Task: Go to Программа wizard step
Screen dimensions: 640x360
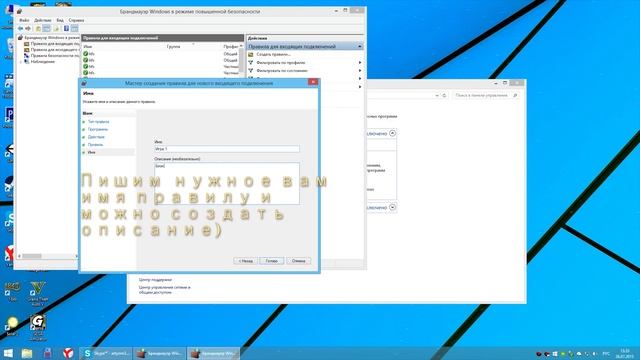Action: [x=98, y=129]
